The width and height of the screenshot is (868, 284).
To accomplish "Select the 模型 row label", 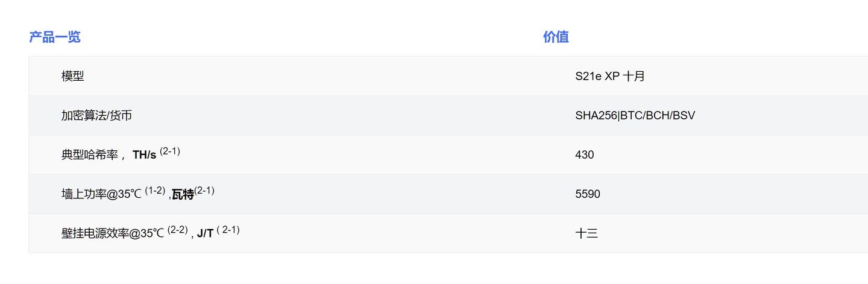I will coord(72,76).
